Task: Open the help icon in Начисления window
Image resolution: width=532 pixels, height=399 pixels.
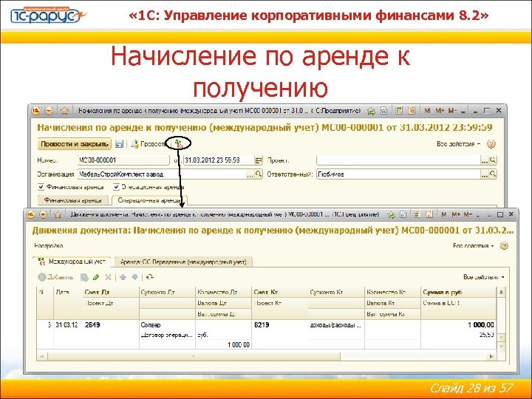Action: (491, 144)
